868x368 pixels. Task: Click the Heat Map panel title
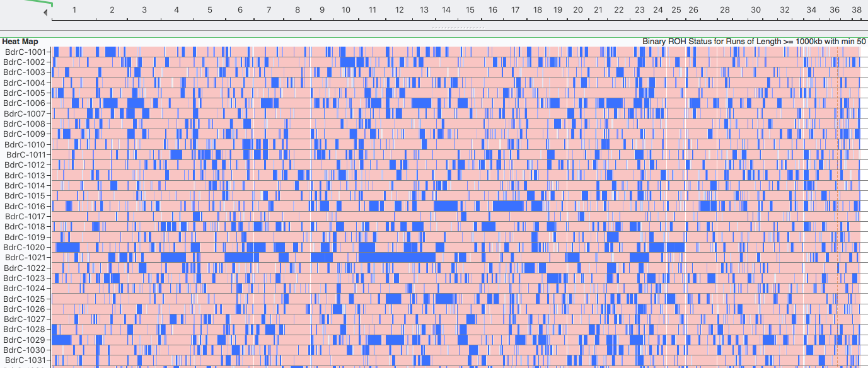point(20,41)
